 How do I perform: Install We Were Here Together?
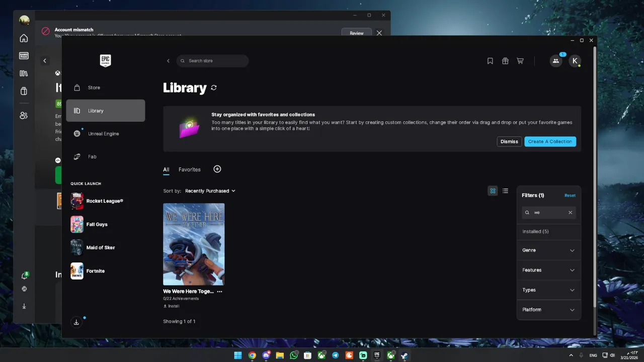coord(172,306)
